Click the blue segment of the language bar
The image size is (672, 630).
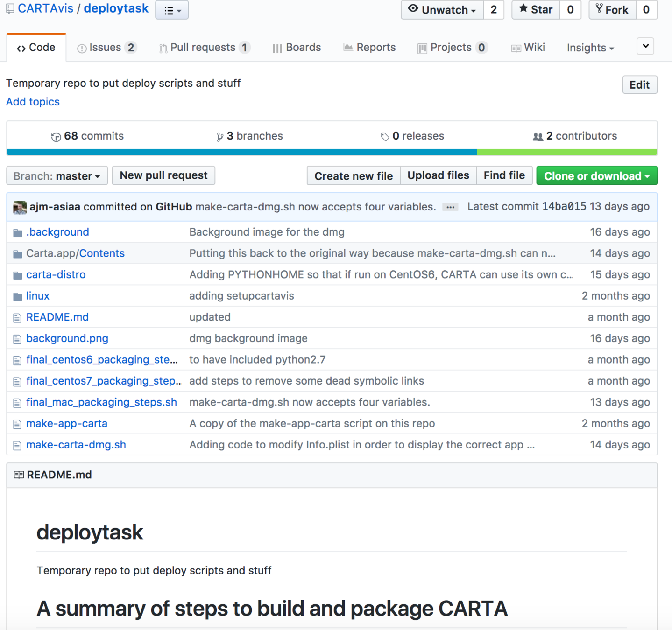click(242, 152)
